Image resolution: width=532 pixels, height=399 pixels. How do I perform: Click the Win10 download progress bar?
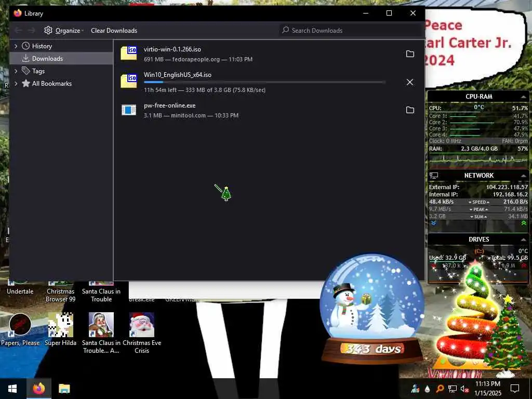click(264, 82)
